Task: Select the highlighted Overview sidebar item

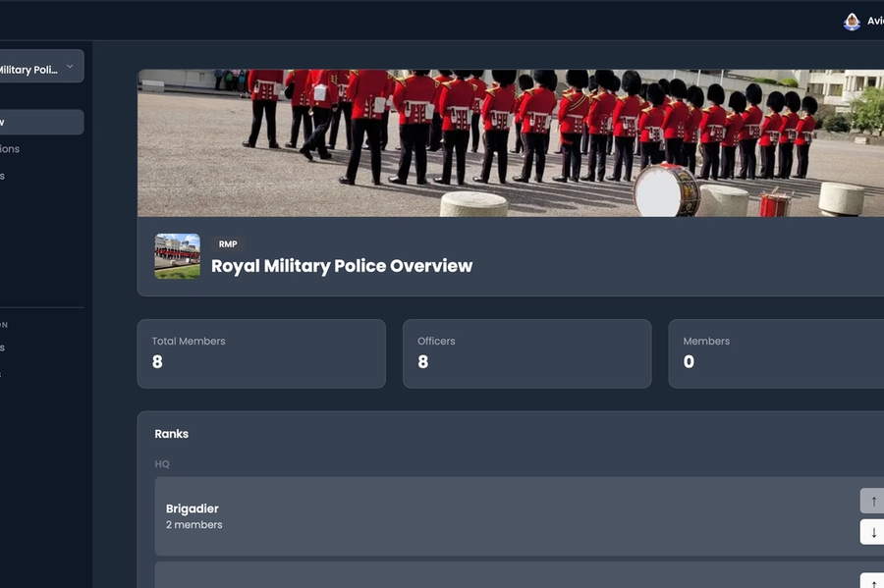Action: [x=40, y=123]
